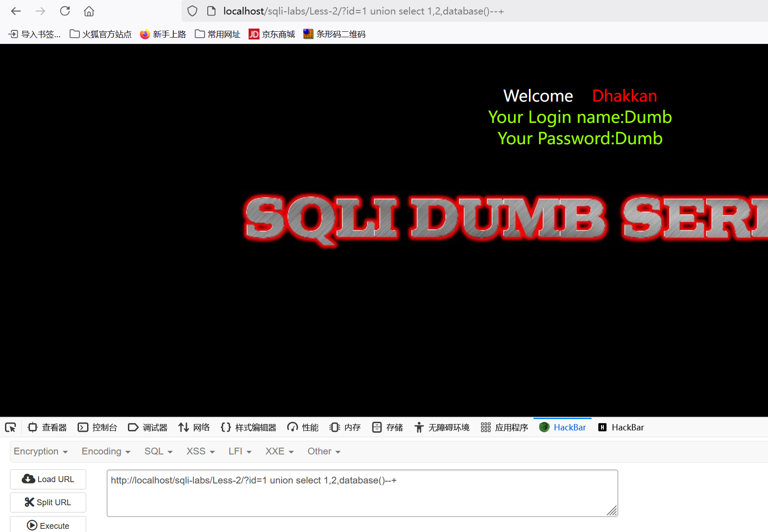
Task: Toggle the element picker in DevTools
Action: pos(10,427)
